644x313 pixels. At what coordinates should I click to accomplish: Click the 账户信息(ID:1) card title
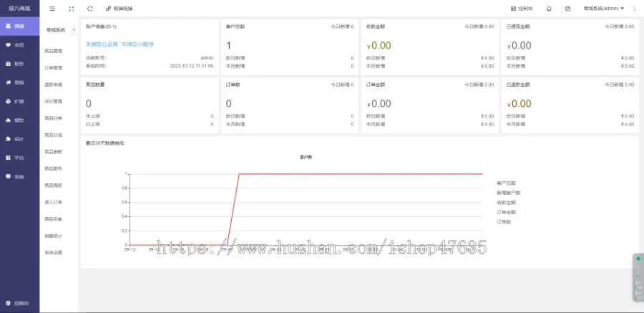click(x=101, y=27)
